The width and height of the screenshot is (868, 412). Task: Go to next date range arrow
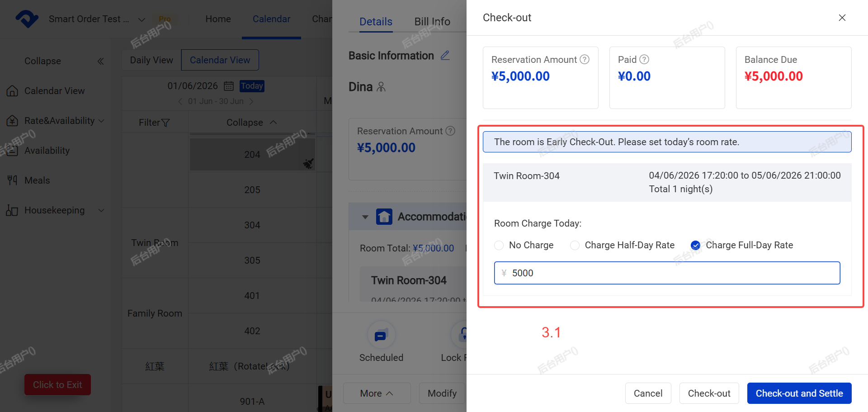pos(251,101)
